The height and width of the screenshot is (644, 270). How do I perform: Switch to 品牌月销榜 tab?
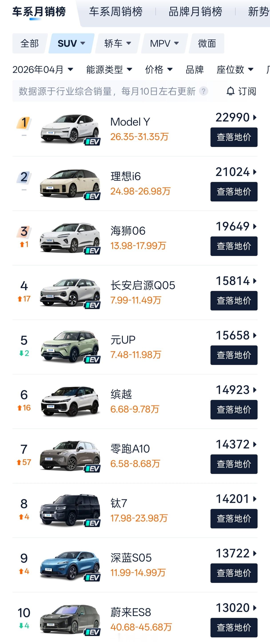pos(195,12)
